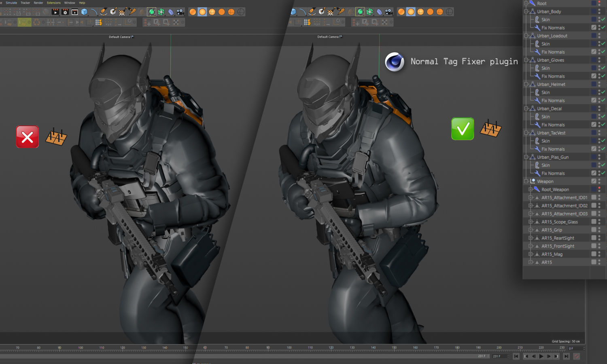
Task: Click layer square of AR15_Mag
Action: click(x=594, y=254)
